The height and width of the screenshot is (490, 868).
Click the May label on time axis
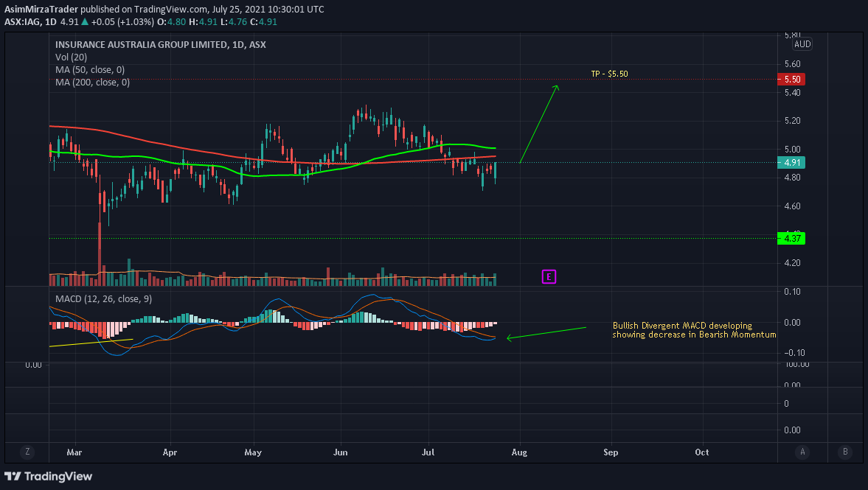point(253,452)
